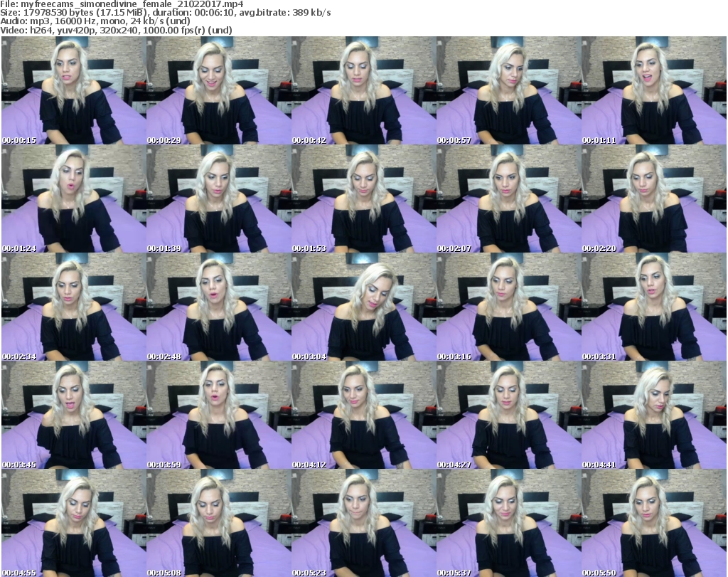
Task: Select the thumbnail stamped 00:00:29
Action: pyautogui.click(x=219, y=90)
